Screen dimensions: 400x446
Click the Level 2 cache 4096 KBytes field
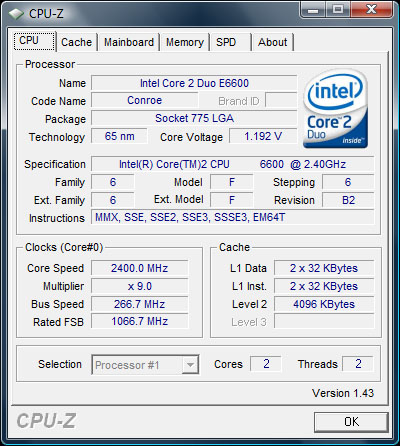click(x=324, y=304)
